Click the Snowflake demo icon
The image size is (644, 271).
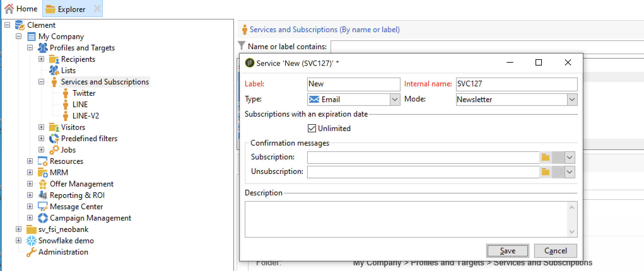[x=32, y=241]
